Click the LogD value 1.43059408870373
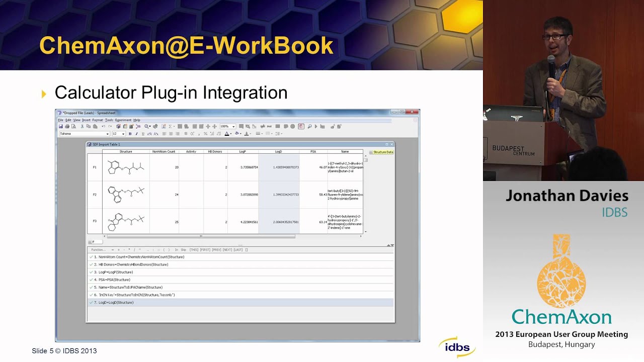644x362 pixels. coord(285,167)
